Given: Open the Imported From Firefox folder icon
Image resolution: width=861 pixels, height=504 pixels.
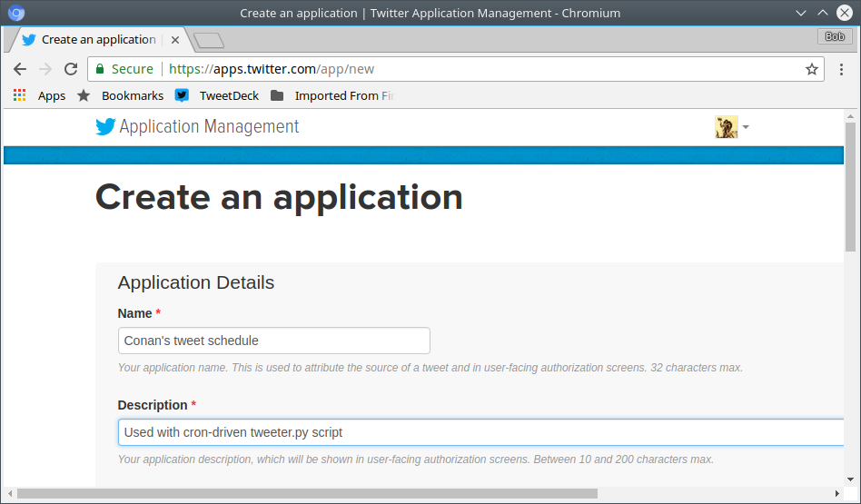Looking at the screenshot, I should [277, 95].
